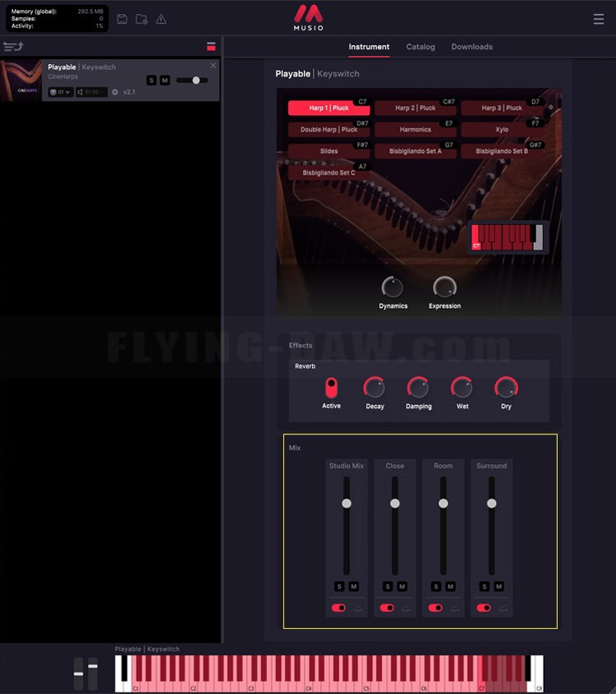Toggle the Close mic enable switch
This screenshot has height=694, width=616.
[x=387, y=608]
